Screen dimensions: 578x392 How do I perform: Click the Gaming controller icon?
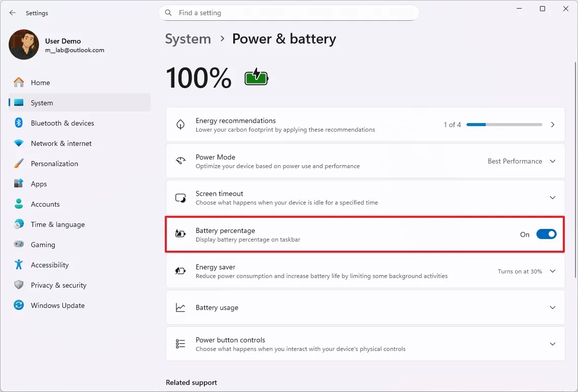19,244
